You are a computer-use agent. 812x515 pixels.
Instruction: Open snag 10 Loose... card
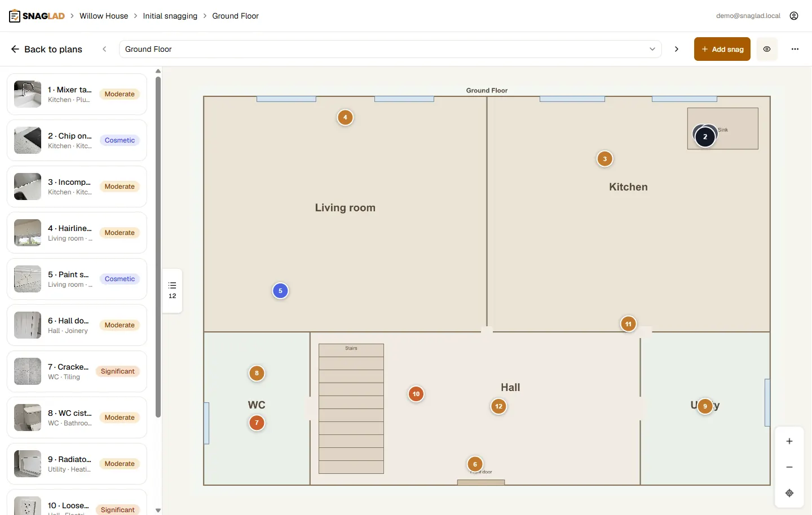coord(77,503)
